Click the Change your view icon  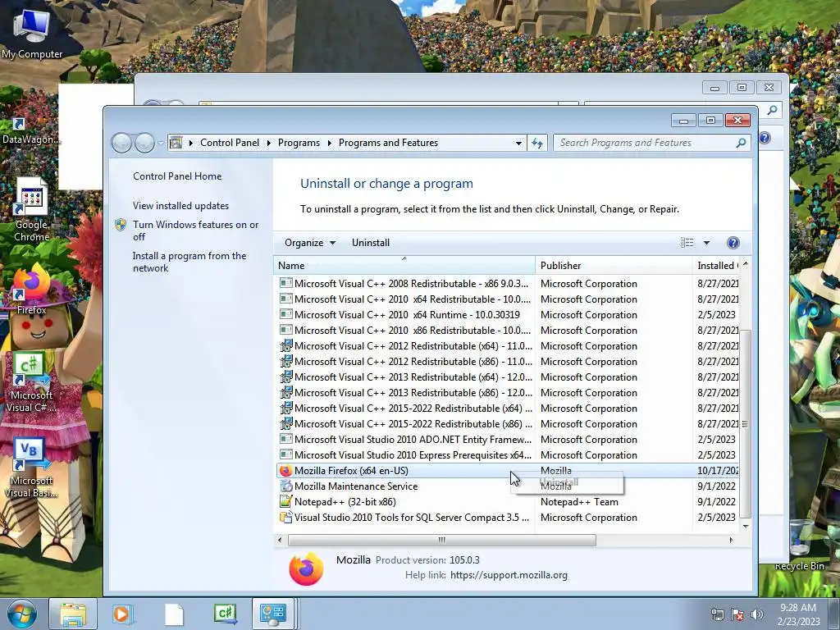tap(687, 243)
